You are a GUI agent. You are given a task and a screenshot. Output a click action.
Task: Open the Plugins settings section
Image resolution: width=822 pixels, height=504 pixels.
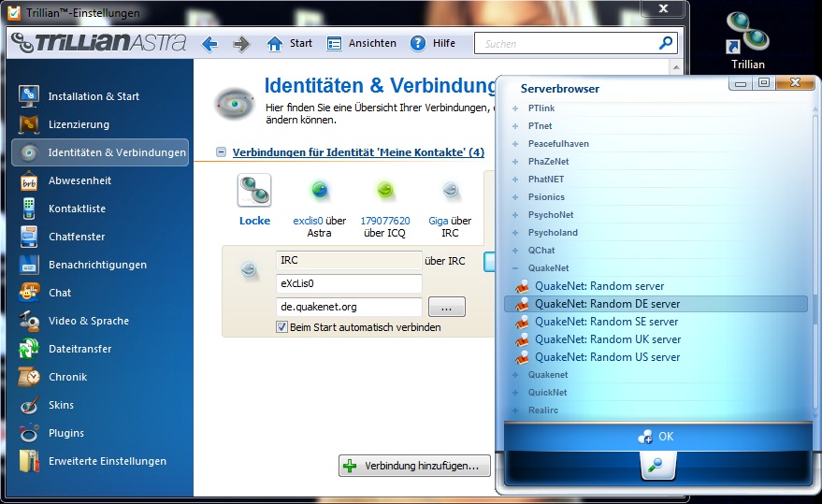(x=65, y=433)
